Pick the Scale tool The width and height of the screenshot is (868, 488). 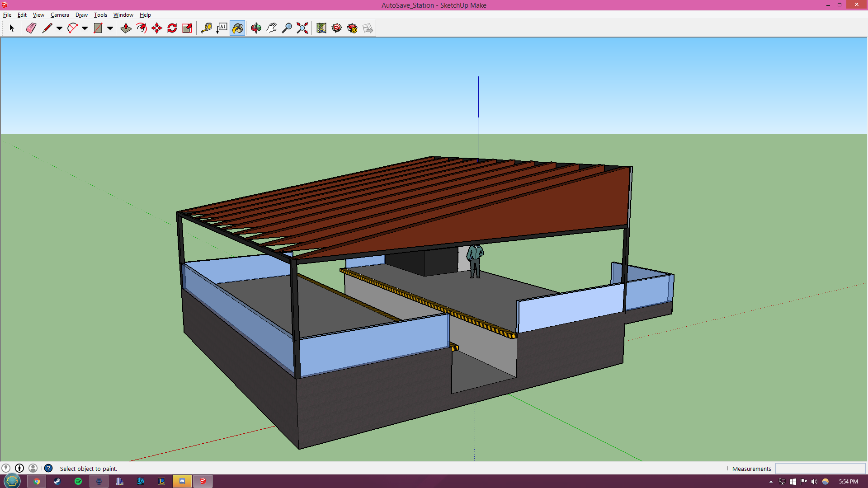(x=187, y=28)
